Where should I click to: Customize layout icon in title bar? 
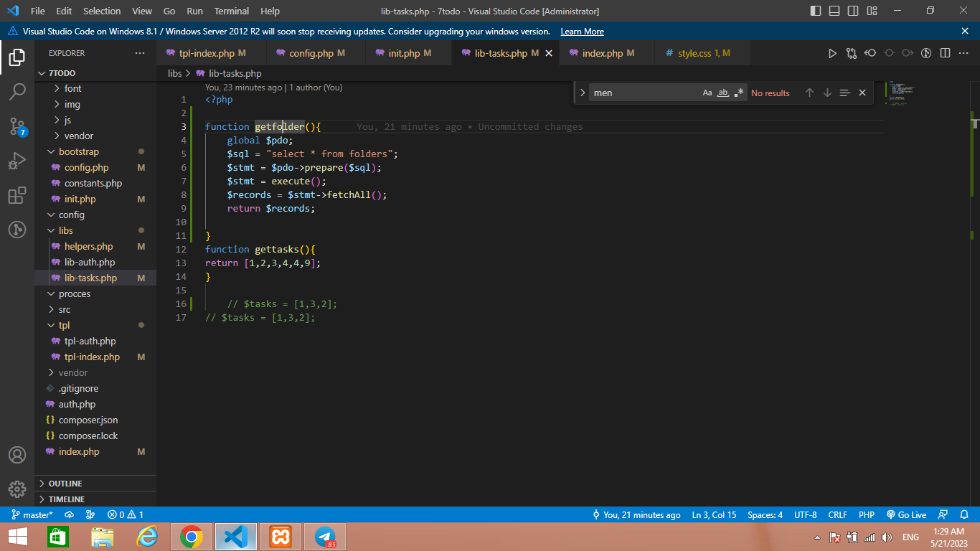coord(872,11)
